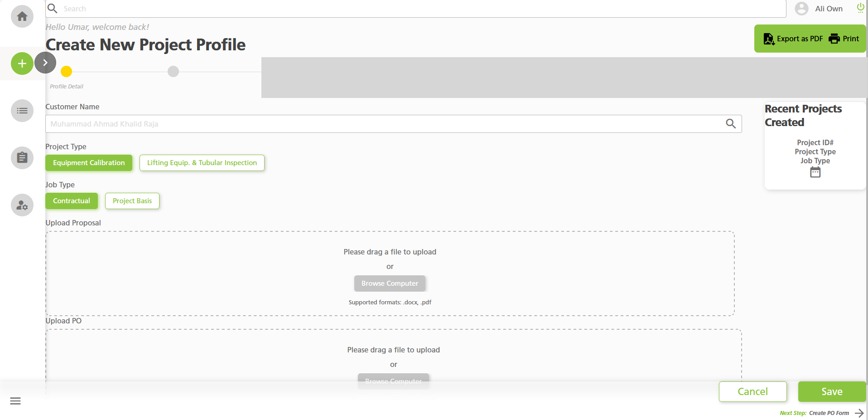Browse Computer to upload a proposal
The image size is (868, 420).
(x=389, y=283)
